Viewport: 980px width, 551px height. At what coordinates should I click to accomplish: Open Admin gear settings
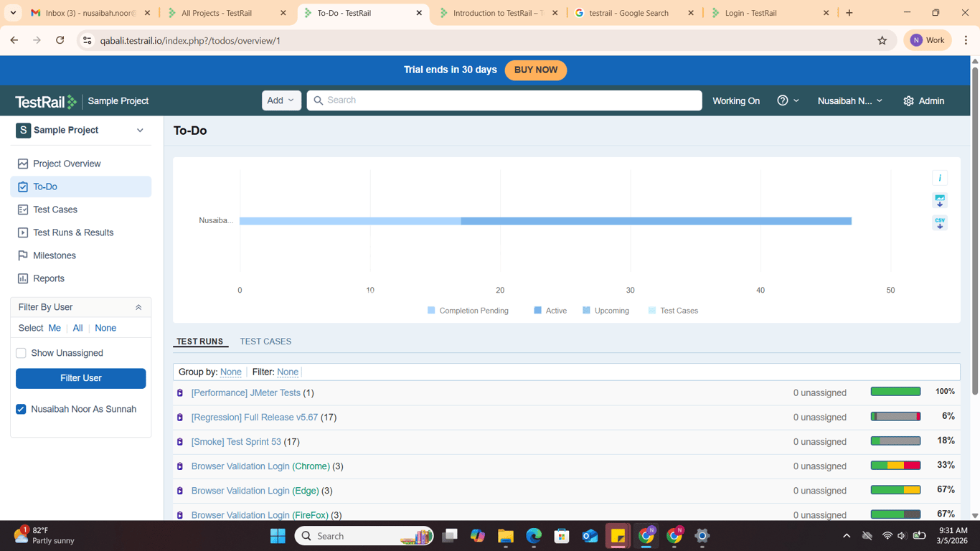pos(924,101)
